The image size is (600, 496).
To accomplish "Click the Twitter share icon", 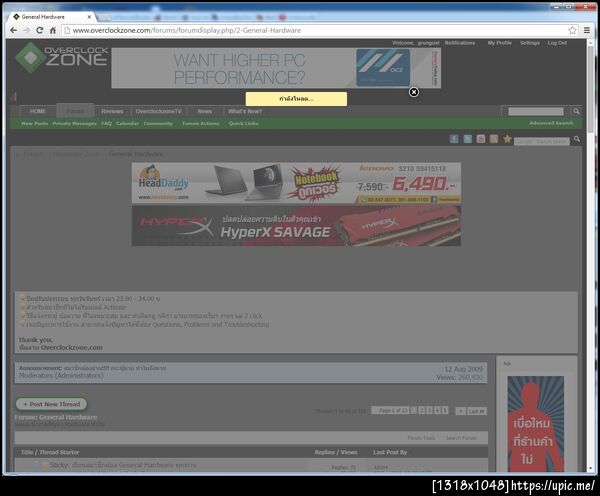I will [x=468, y=139].
